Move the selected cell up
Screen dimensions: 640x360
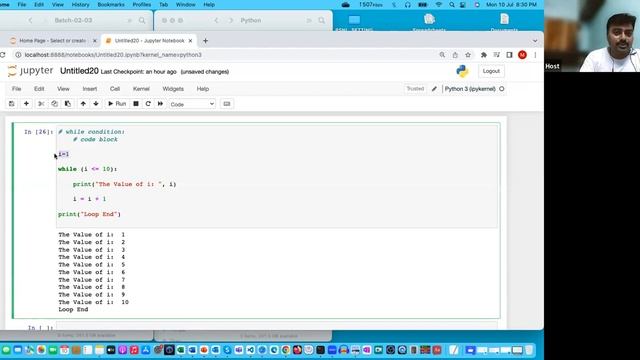tap(83, 104)
